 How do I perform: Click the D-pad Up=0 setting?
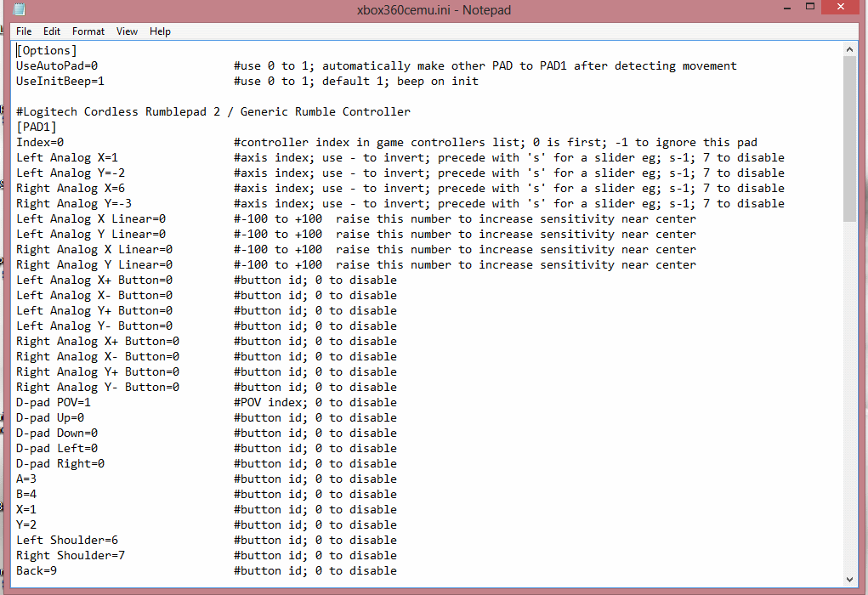point(50,418)
